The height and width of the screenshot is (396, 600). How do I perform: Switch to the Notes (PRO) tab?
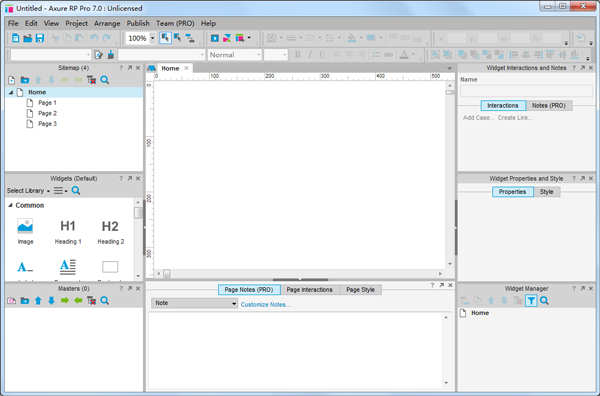[x=549, y=106]
